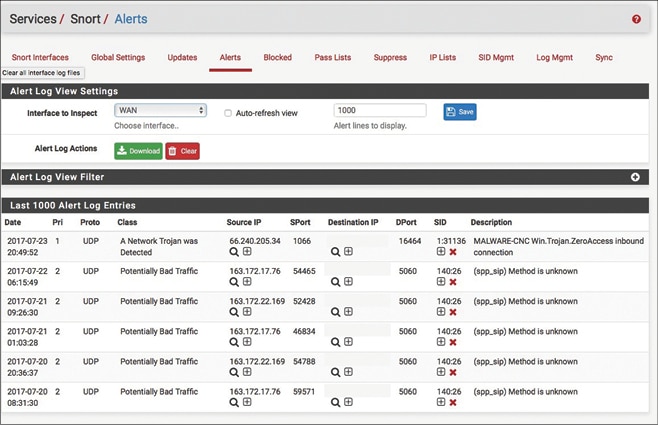Click the alert lines to display field
Viewport: 658px width, 425px height.
tap(380, 111)
